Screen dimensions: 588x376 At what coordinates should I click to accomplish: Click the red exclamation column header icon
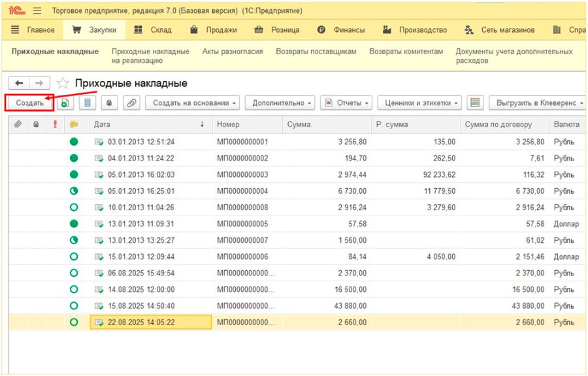point(55,124)
